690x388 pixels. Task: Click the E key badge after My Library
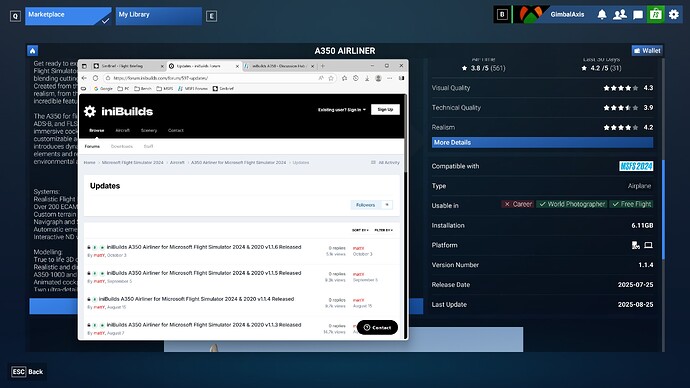(211, 16)
